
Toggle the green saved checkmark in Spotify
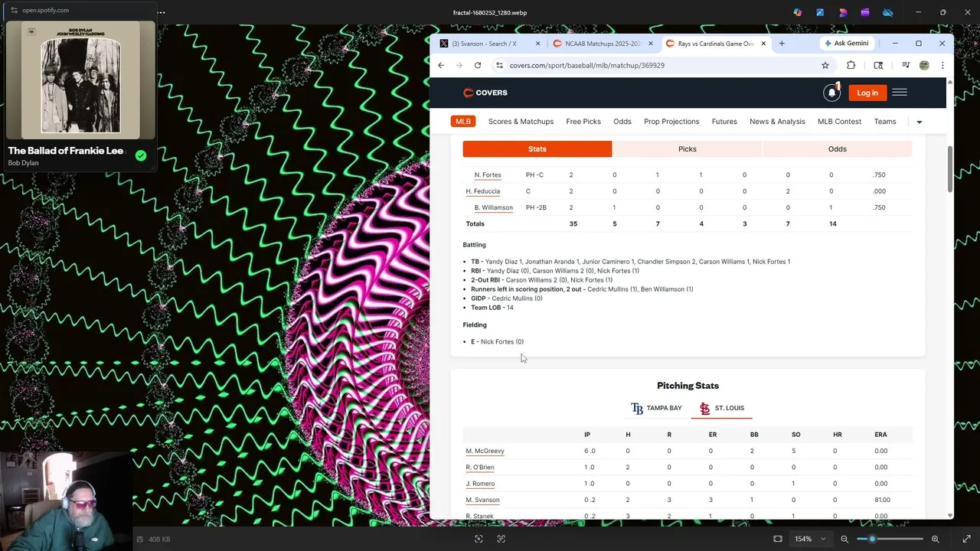[x=141, y=155]
